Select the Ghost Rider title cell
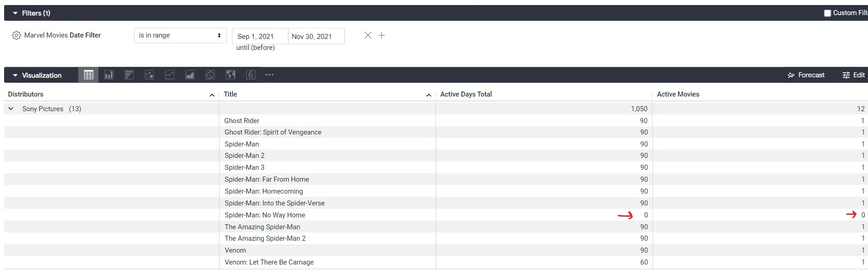The height and width of the screenshot is (270, 868). [242, 121]
